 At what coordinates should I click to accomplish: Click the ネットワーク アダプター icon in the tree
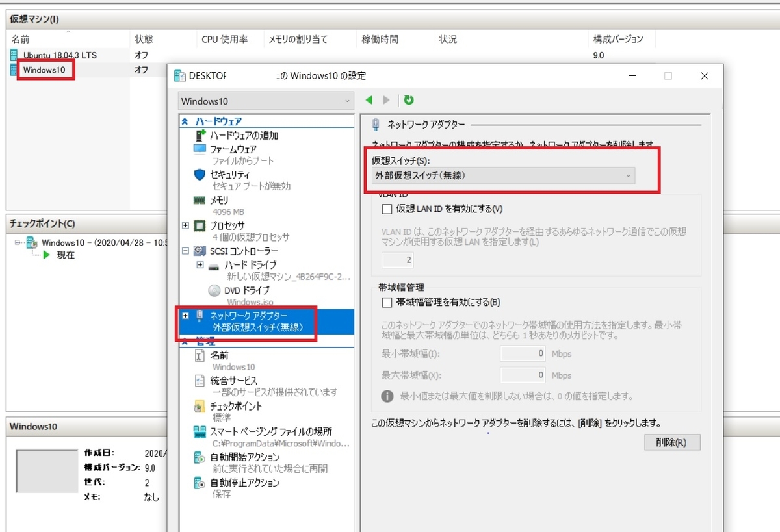pyautogui.click(x=200, y=315)
